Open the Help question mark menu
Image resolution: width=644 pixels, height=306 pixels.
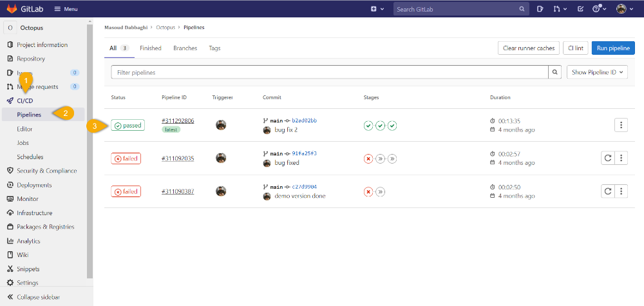pos(600,9)
